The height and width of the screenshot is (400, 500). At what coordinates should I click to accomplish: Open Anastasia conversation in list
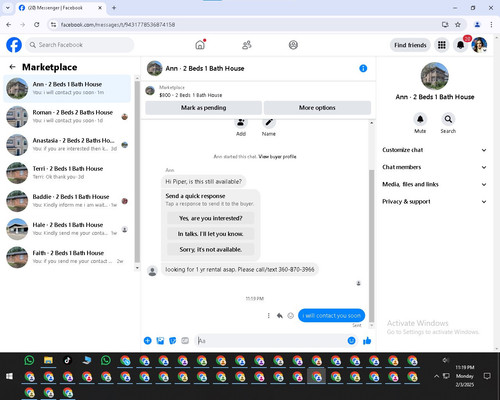point(67,145)
